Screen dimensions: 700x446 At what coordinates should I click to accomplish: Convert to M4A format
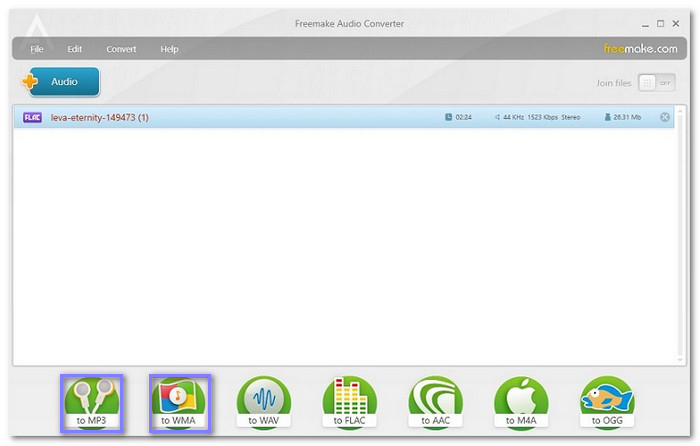(x=521, y=403)
